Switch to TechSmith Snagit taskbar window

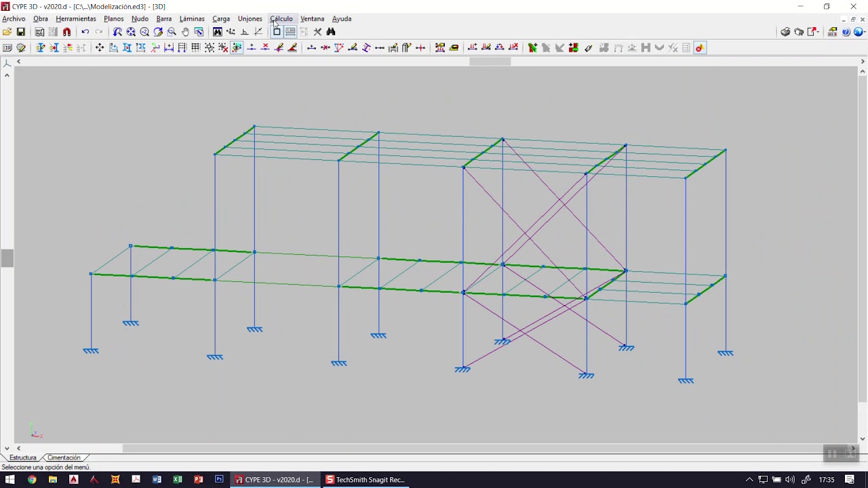click(x=366, y=479)
